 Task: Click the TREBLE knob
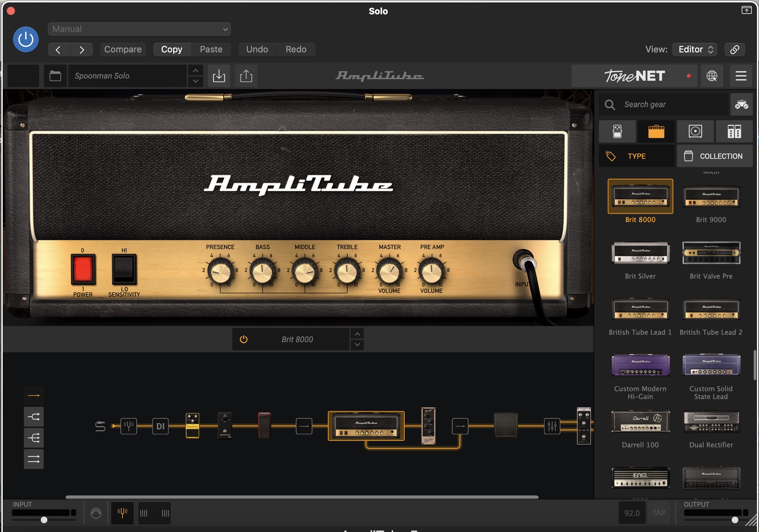347,271
